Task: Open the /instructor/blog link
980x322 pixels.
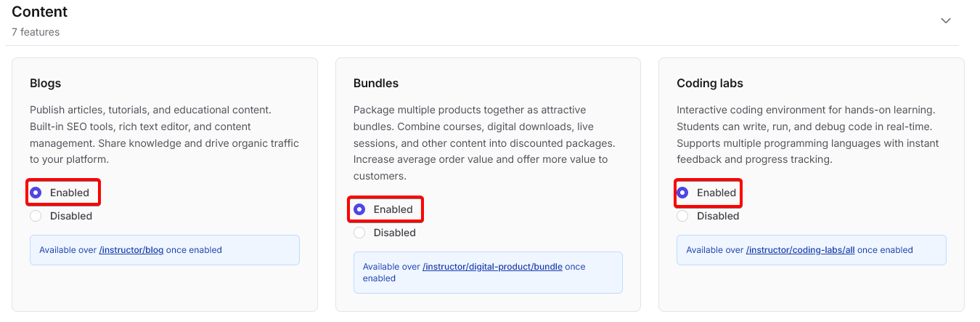Action: pyautogui.click(x=131, y=250)
